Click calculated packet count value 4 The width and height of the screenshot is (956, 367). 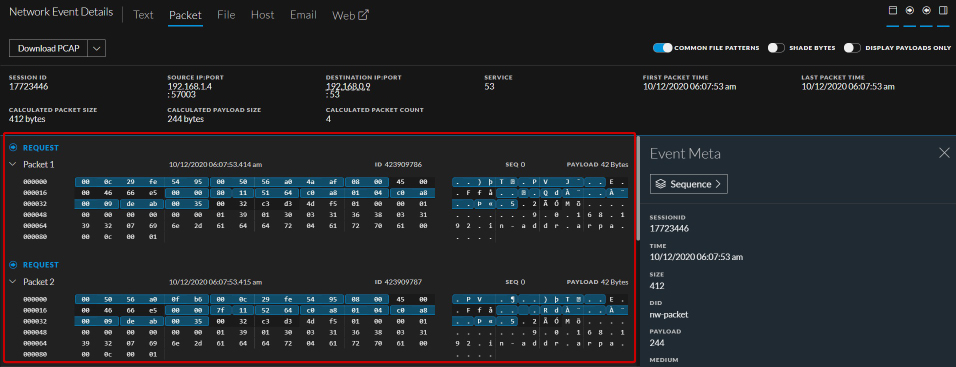point(329,119)
